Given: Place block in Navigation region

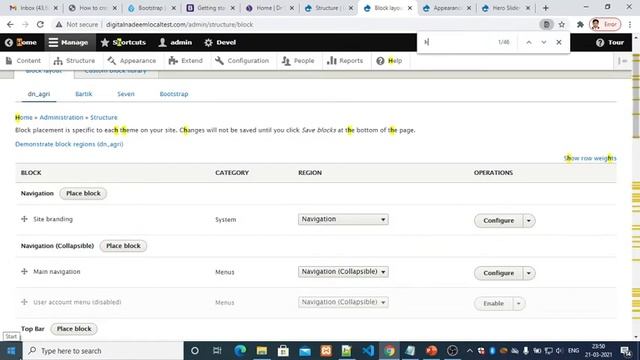Looking at the screenshot, I should point(83,193).
